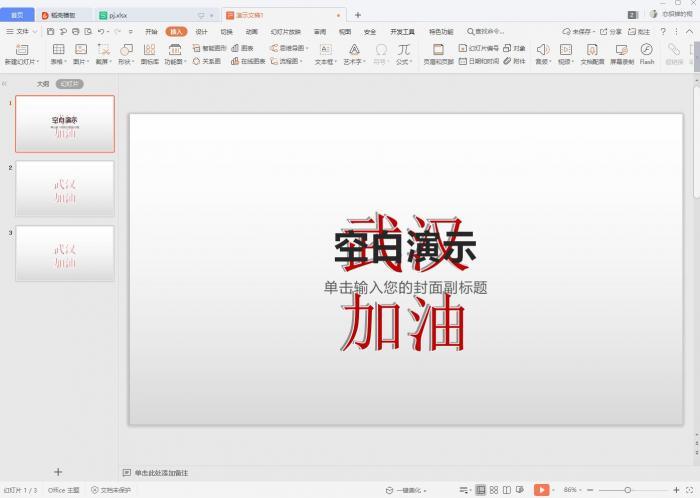The height and width of the screenshot is (498, 700).
Task: Click the undo arrow icon
Action: pos(101,32)
